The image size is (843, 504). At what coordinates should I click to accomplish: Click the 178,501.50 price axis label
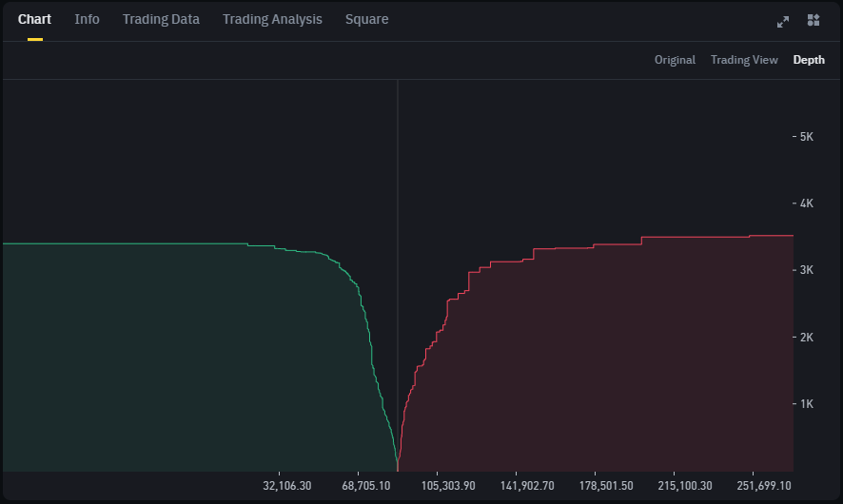point(605,485)
